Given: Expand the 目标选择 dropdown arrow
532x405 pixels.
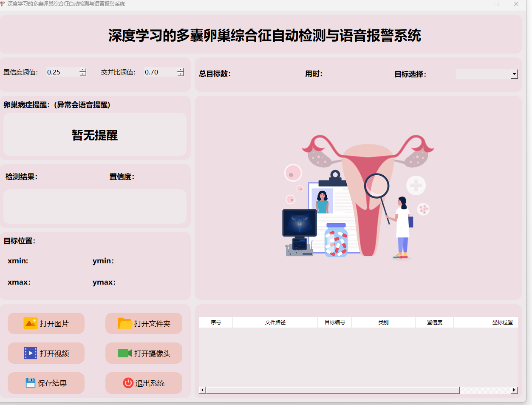Looking at the screenshot, I should 515,74.
